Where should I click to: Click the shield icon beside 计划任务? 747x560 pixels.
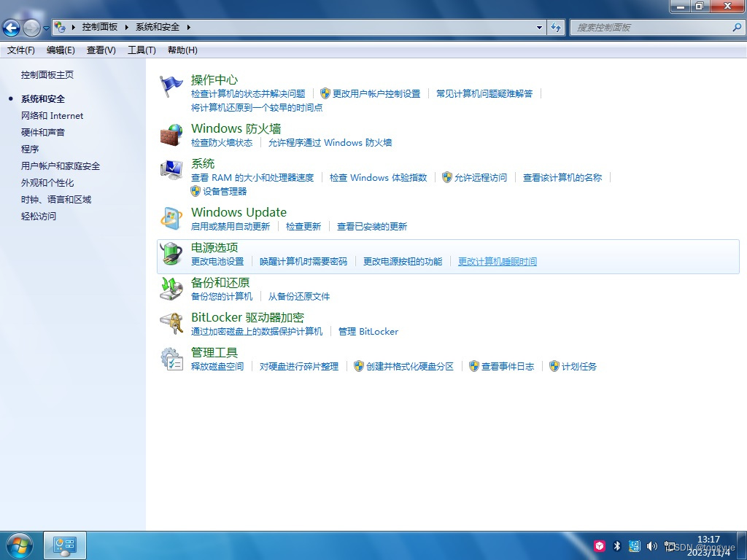coord(554,366)
